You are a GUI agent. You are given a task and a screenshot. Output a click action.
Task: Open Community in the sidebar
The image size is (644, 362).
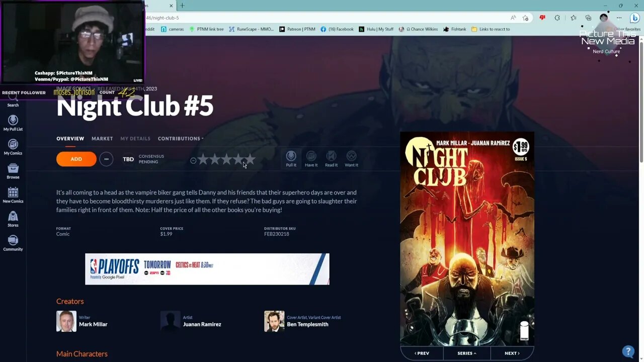point(13,243)
